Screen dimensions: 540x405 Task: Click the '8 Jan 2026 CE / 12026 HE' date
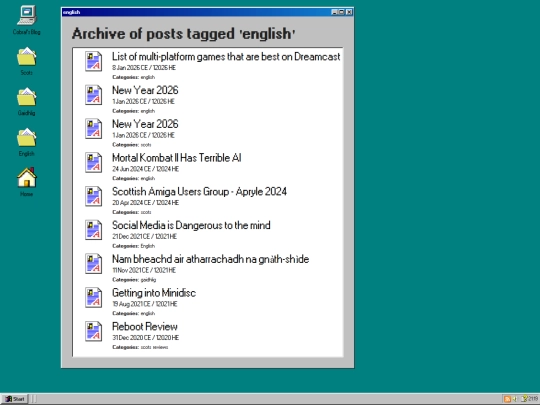[144, 68]
